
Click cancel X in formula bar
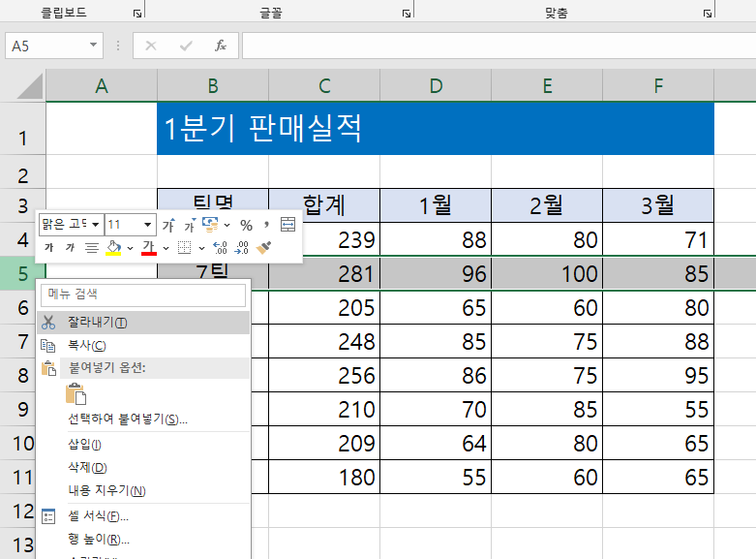(151, 46)
